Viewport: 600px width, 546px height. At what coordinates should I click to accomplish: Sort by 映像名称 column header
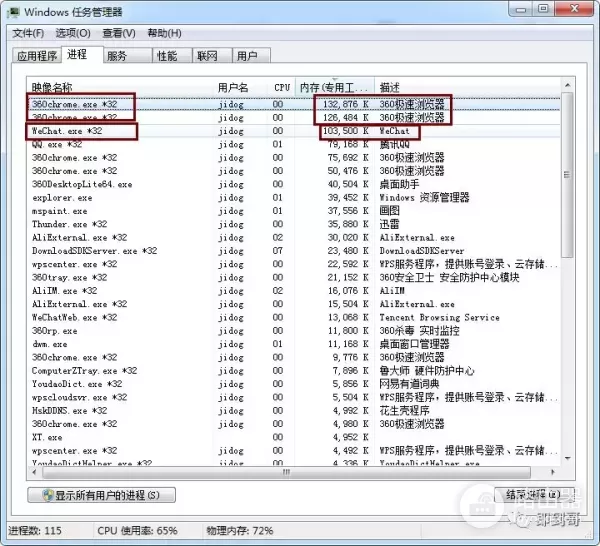pyautogui.click(x=120, y=88)
